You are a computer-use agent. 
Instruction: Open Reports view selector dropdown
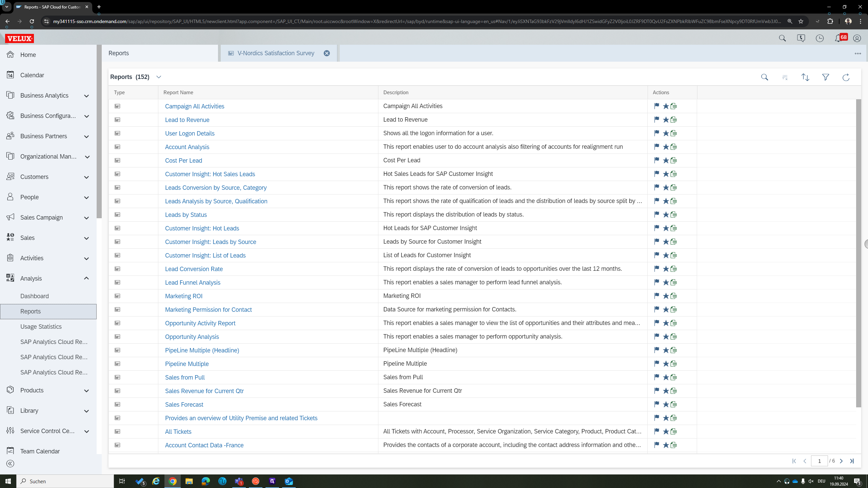[x=159, y=77]
